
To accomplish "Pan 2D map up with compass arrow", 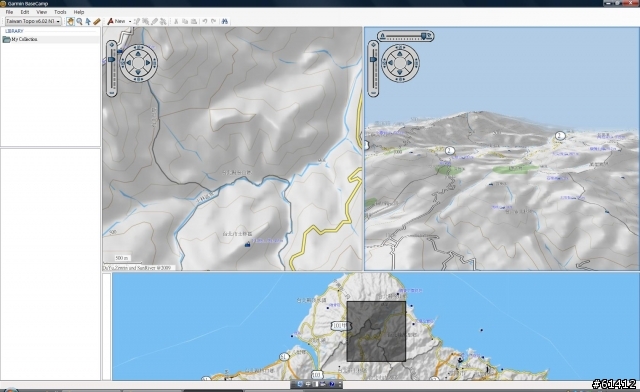I will coord(138,53).
